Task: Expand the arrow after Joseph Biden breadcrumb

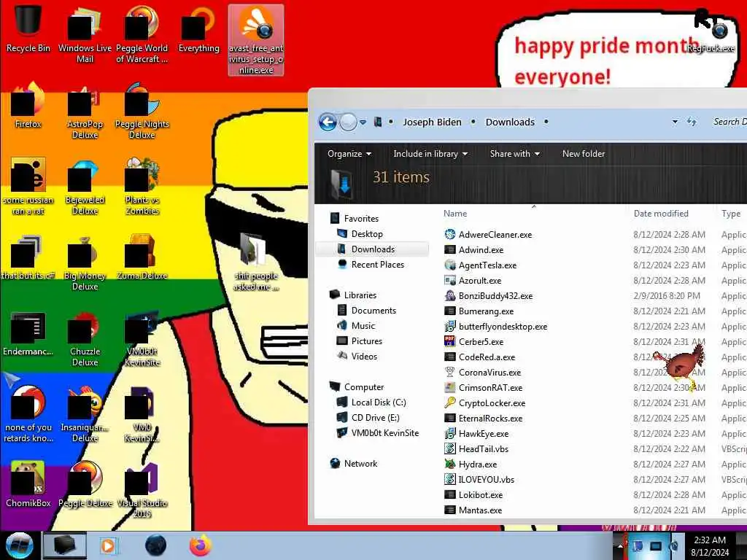Action: click(x=473, y=122)
